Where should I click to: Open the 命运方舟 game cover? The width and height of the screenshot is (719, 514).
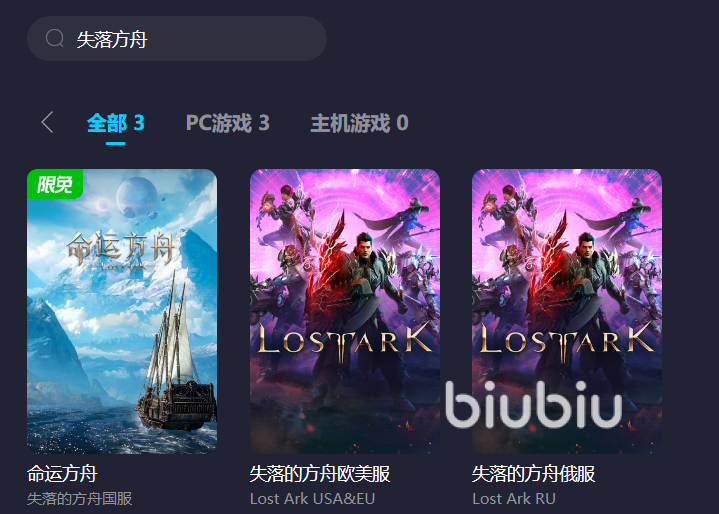click(122, 311)
